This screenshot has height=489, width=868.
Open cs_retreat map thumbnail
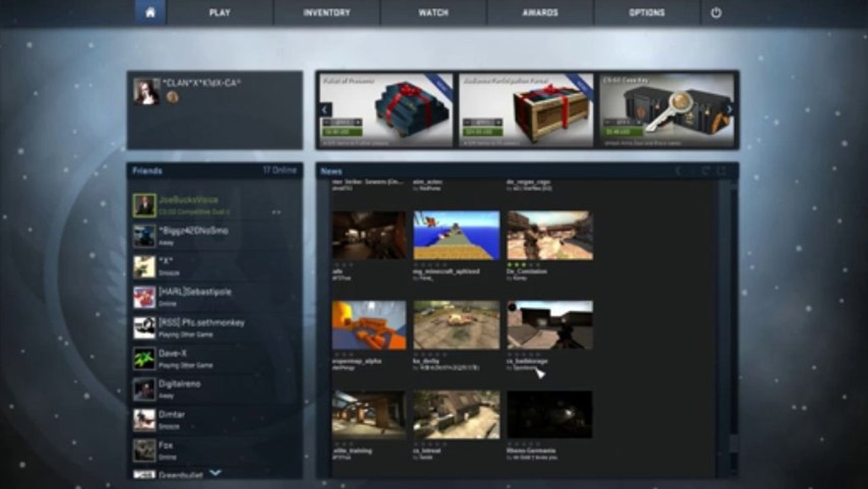pos(456,414)
